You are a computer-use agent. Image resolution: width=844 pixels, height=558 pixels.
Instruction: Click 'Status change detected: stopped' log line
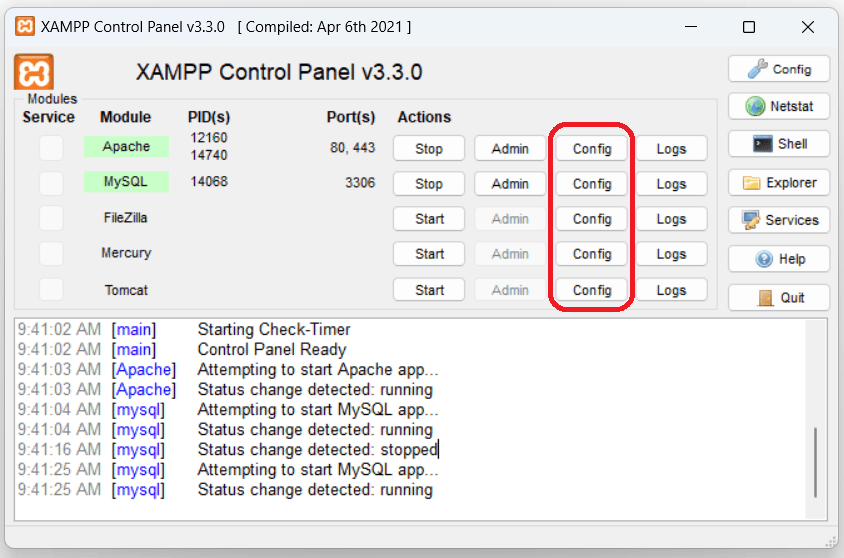click(x=318, y=449)
